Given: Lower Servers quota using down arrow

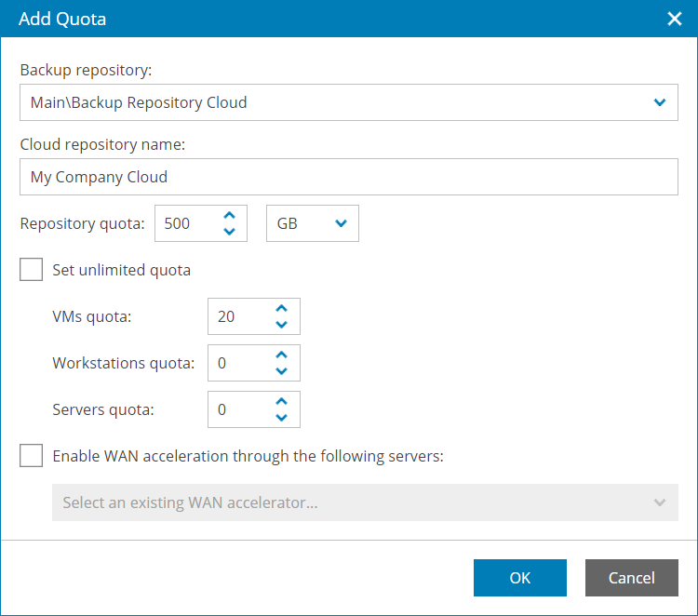Looking at the screenshot, I should pyautogui.click(x=282, y=418).
